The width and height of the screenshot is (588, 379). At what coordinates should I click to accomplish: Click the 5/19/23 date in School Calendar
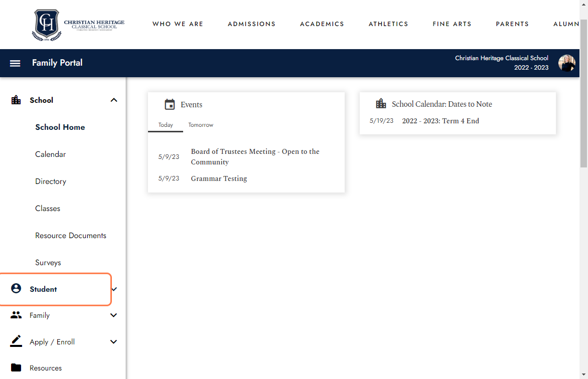click(x=381, y=121)
